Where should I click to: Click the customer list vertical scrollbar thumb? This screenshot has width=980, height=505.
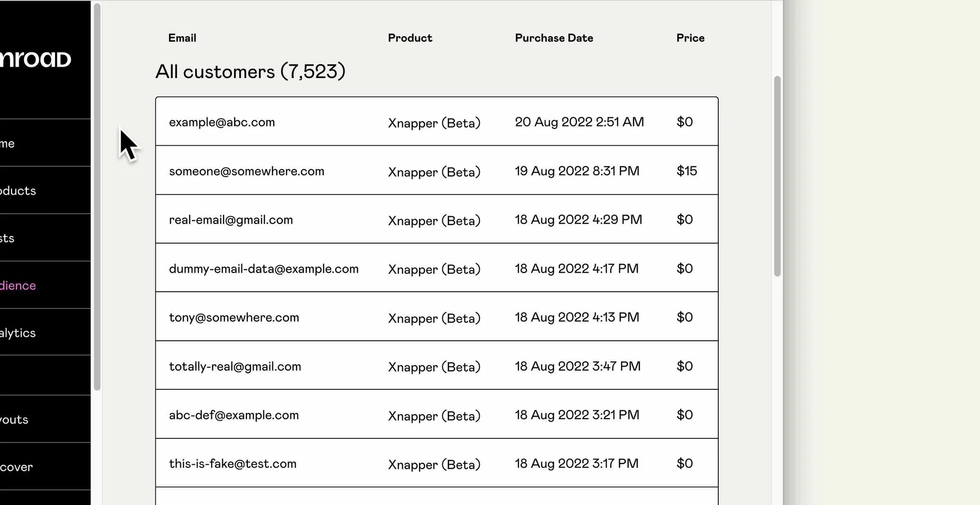coord(777,176)
